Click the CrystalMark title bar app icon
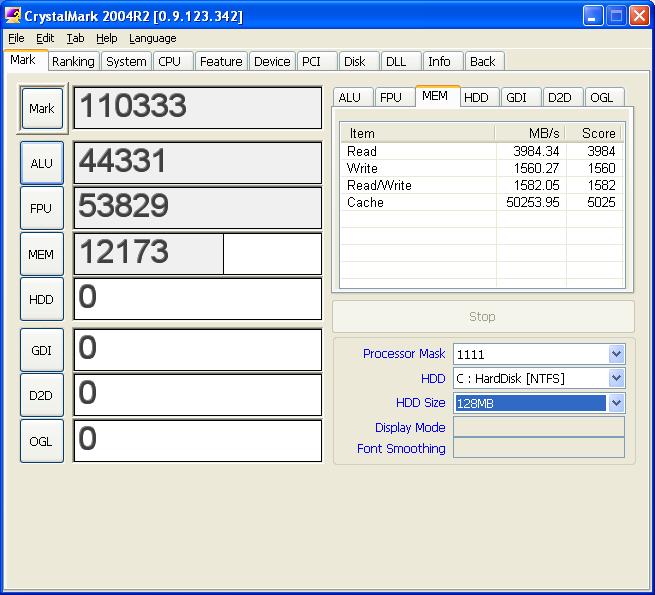This screenshot has width=655, height=595. click(13, 16)
